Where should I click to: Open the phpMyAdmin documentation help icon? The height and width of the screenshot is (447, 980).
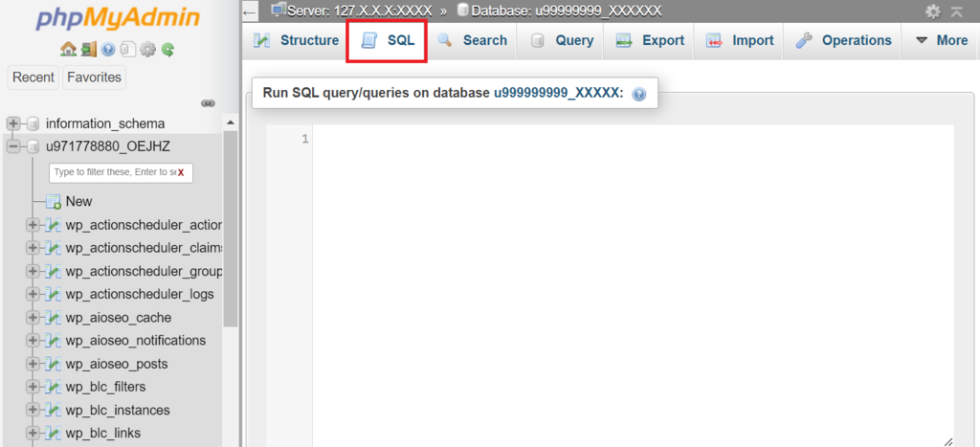pos(108,49)
